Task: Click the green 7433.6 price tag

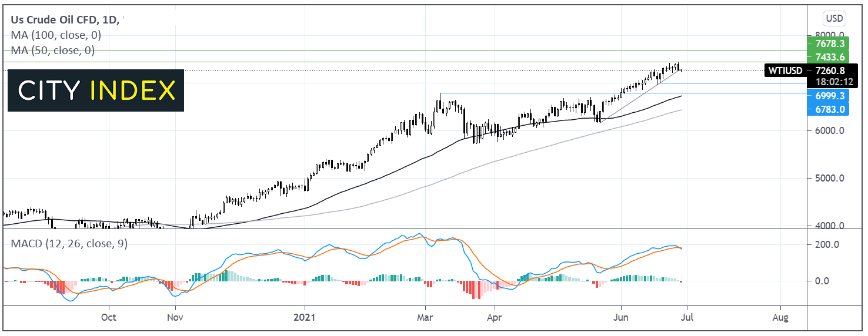Action: point(829,57)
